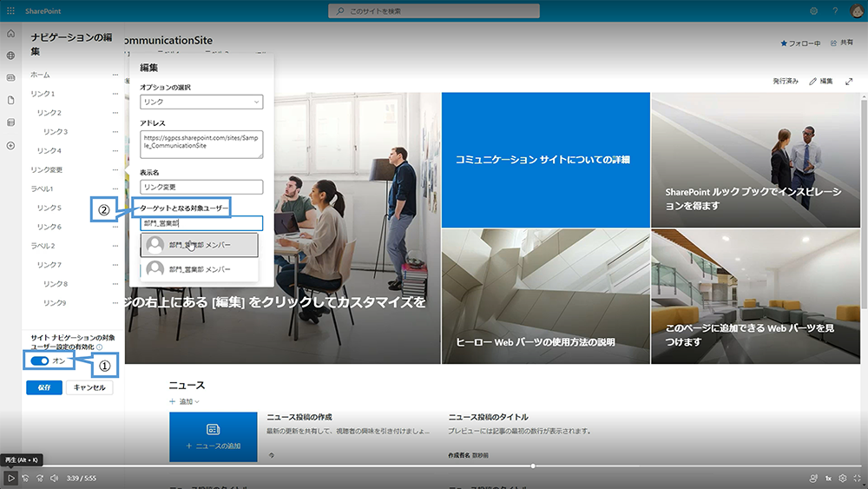Select ラベル2 in the navigation list
Screen dimensions: 868x489
click(x=43, y=246)
